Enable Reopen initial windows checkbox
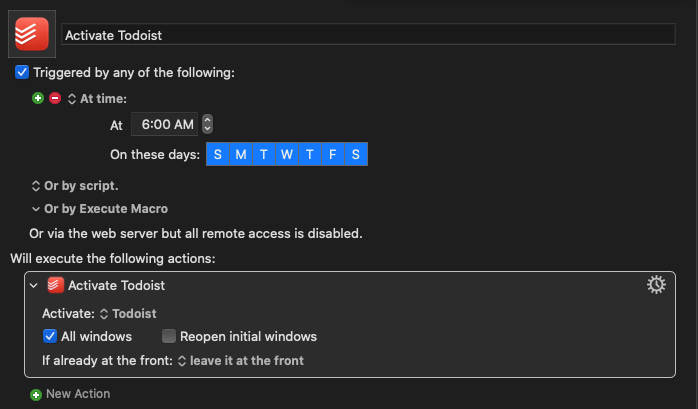This screenshot has width=698, height=409. [x=169, y=336]
